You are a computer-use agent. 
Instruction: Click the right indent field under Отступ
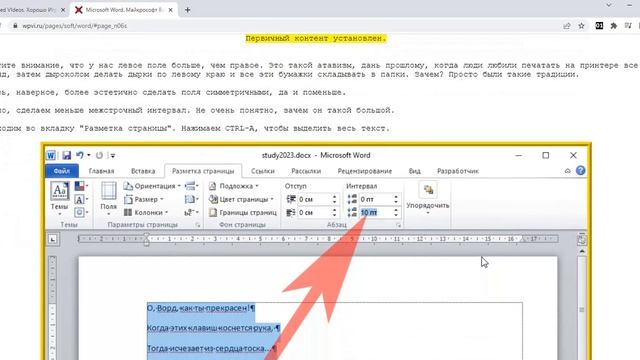(x=313, y=212)
